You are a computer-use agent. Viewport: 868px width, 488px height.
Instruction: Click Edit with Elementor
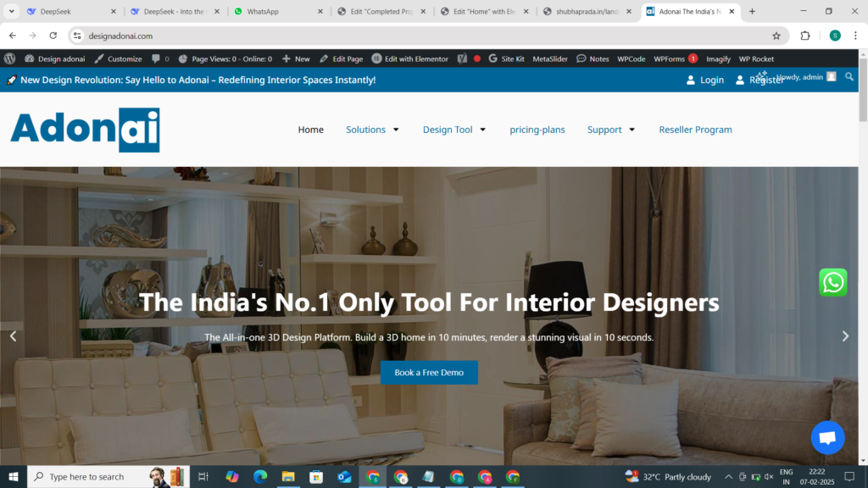point(410,58)
